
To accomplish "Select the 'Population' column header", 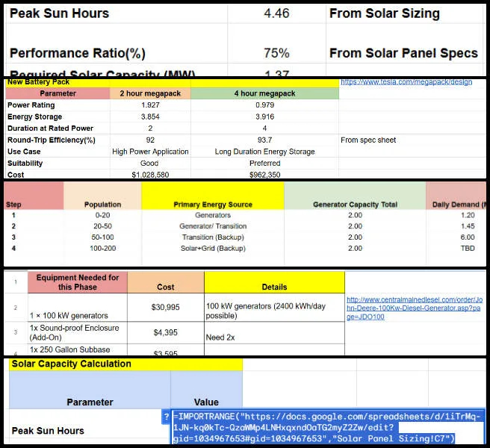I will tap(102, 196).
